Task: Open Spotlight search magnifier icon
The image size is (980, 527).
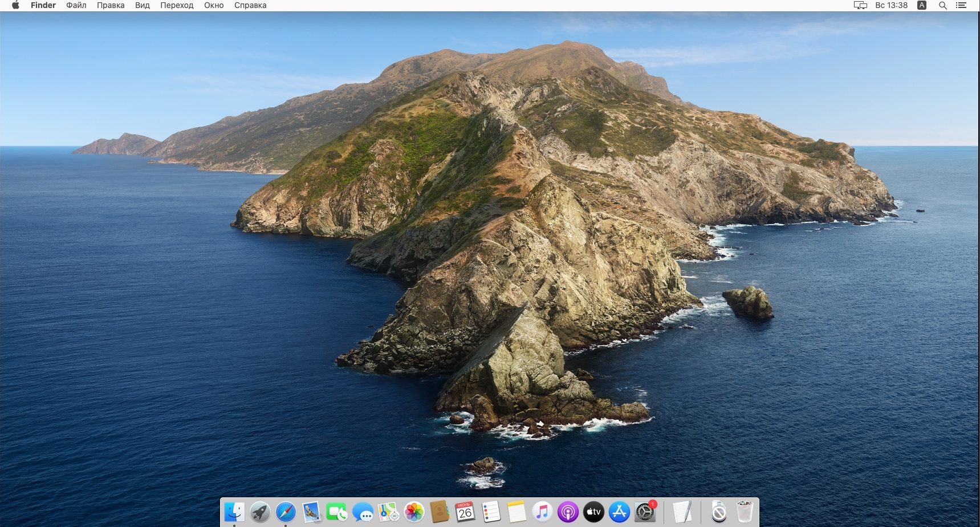Action: [943, 5]
